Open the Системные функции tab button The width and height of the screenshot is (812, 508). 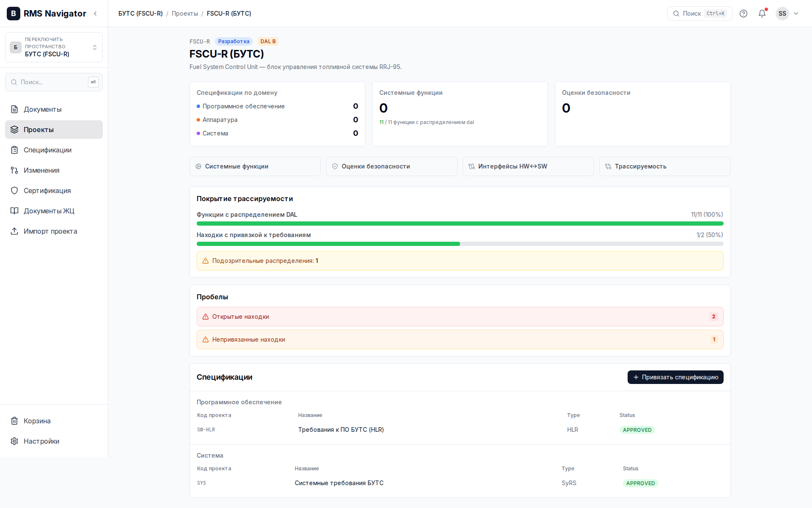coord(255,166)
